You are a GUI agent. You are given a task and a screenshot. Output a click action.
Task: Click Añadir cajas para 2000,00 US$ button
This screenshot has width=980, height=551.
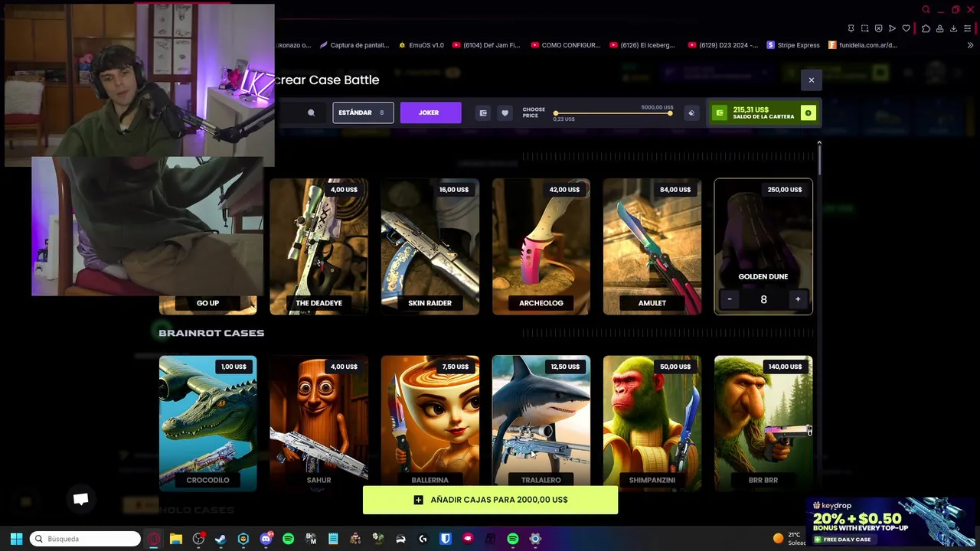click(490, 500)
